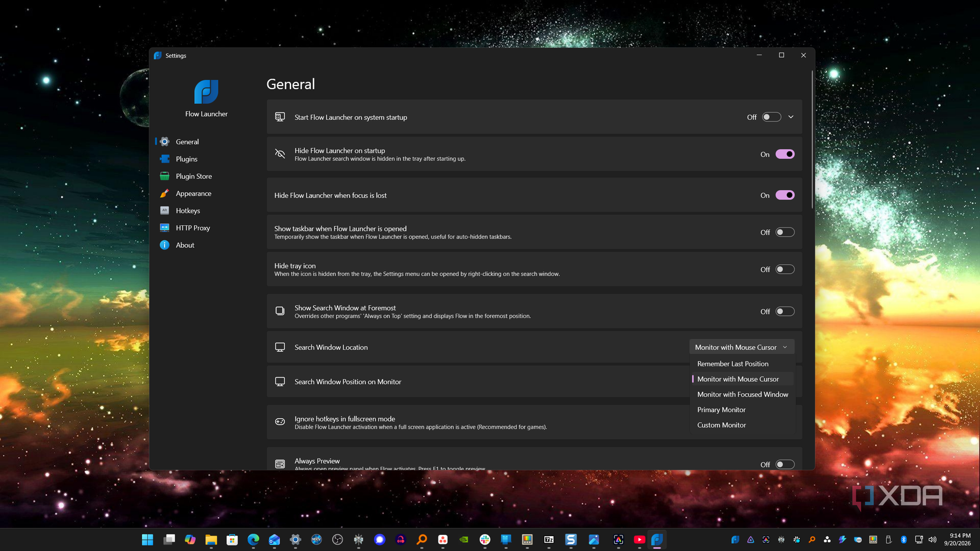
Task: Click the Settings title bar app icon
Action: [157, 55]
